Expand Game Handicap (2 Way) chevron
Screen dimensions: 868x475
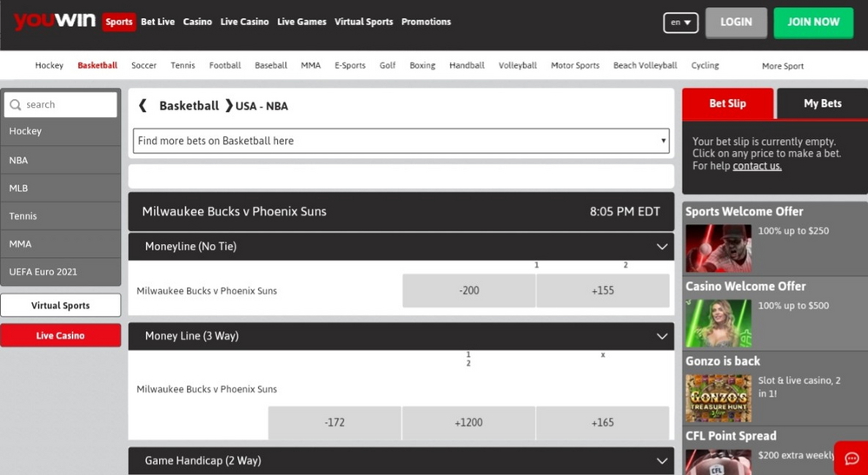click(x=661, y=461)
